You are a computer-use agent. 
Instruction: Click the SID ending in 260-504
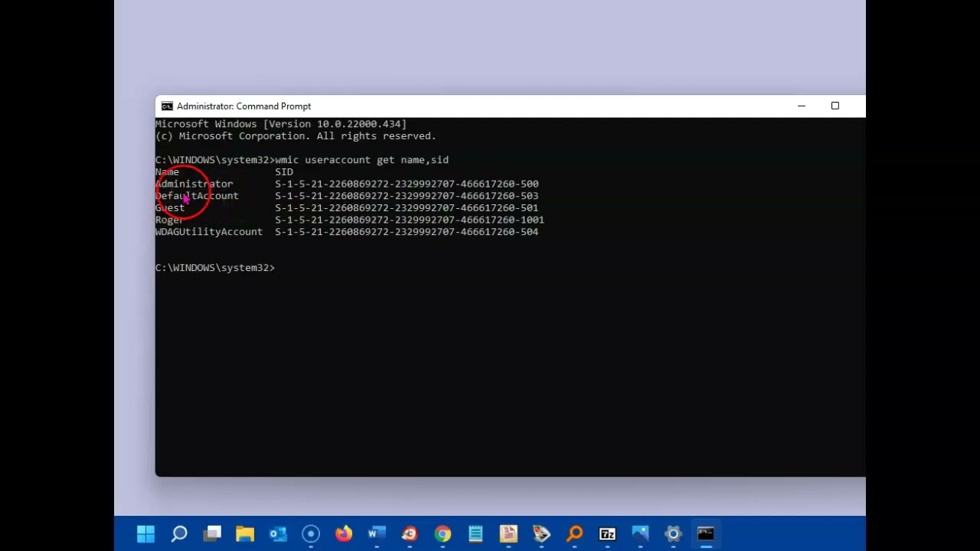pos(407,232)
